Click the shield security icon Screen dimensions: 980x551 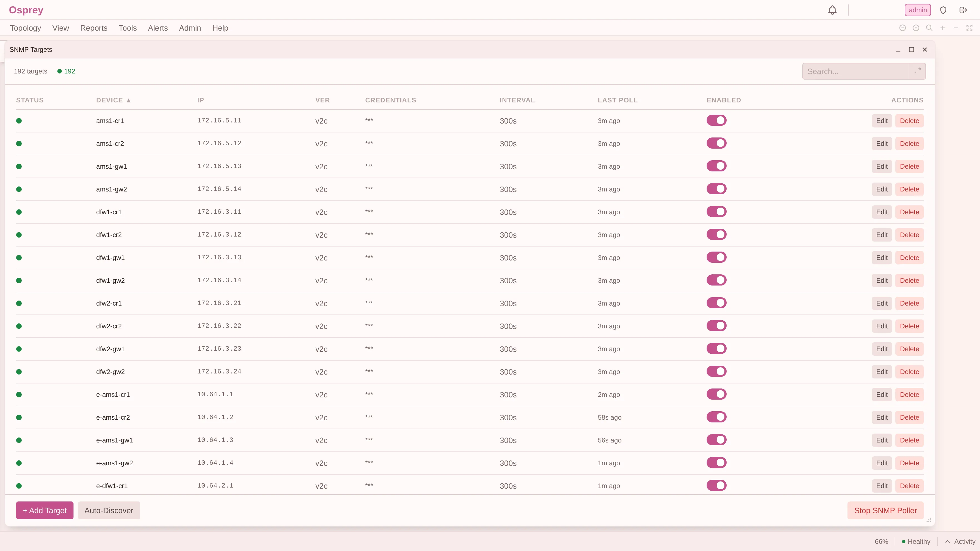click(x=943, y=10)
